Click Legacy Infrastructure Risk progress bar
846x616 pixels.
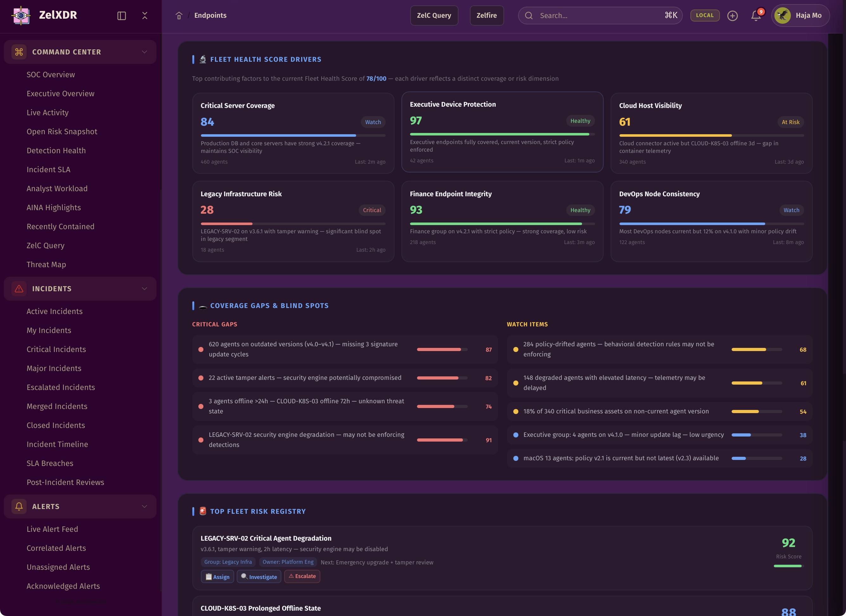coord(293,224)
